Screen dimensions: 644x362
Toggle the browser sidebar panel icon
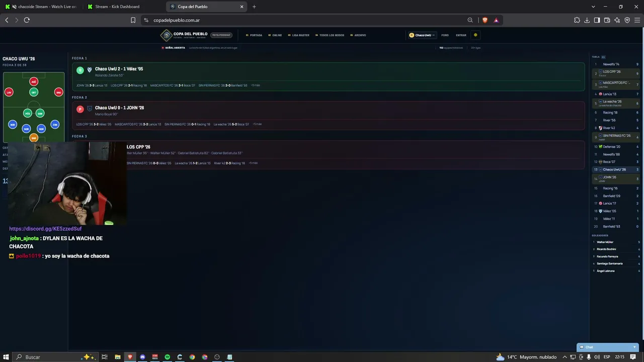(597, 20)
